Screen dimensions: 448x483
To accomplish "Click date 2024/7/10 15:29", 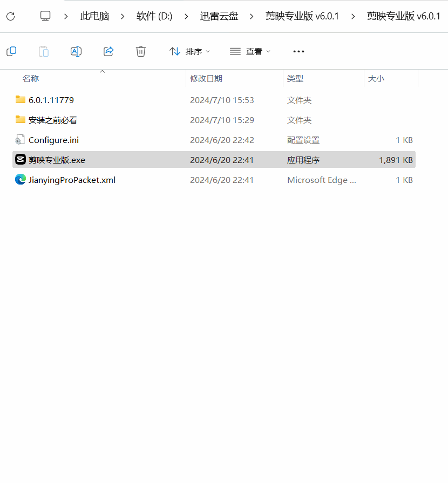I will coord(222,120).
